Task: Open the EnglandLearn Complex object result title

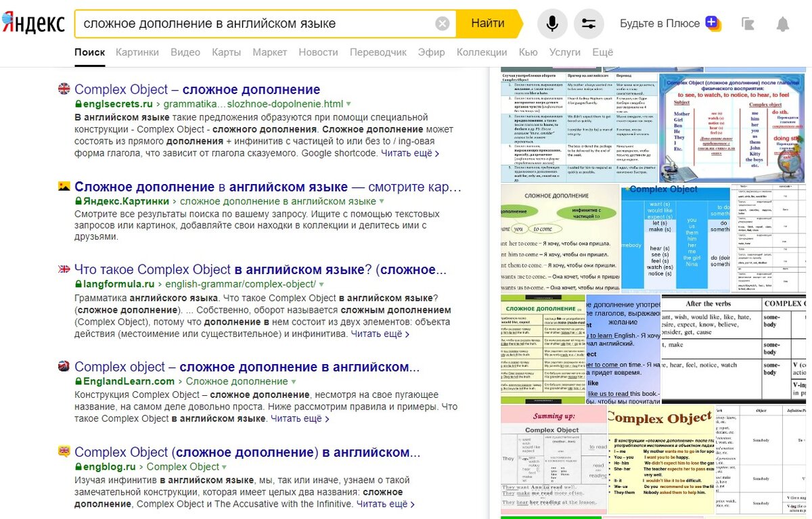Action: point(247,367)
